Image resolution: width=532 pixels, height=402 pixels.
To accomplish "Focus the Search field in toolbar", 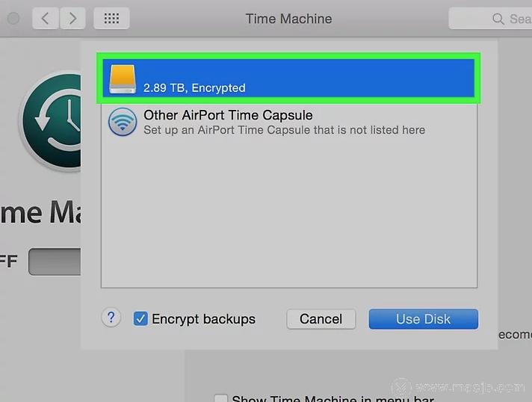I will coord(516,19).
